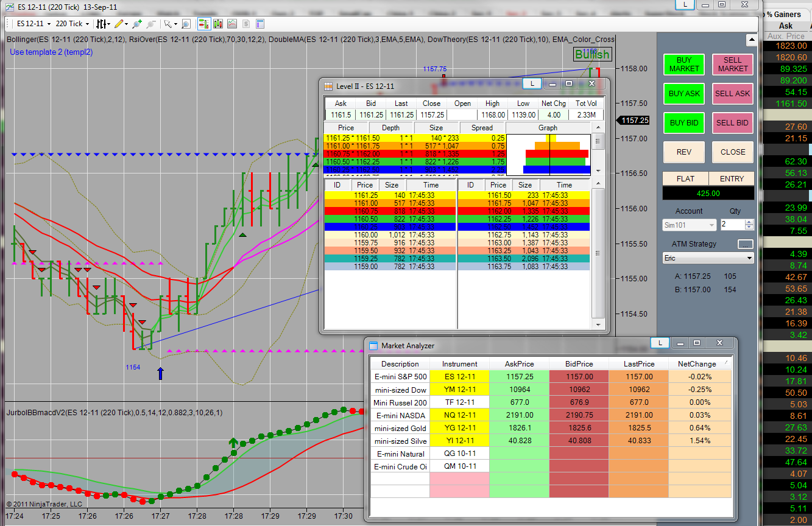Click the Tot Vol value 2.33M
Screen dimensions: 812x526
click(x=586, y=114)
